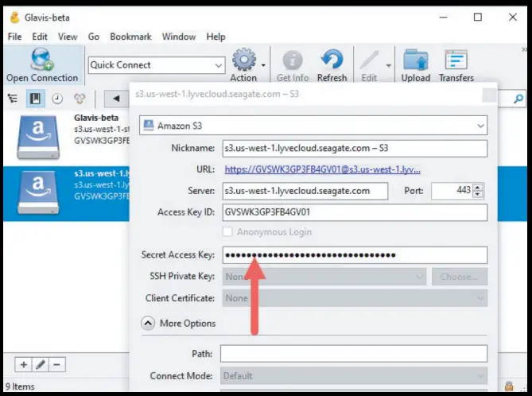Maximize the Glavis-beta window
The width and height of the screenshot is (532, 396).
click(478, 17)
